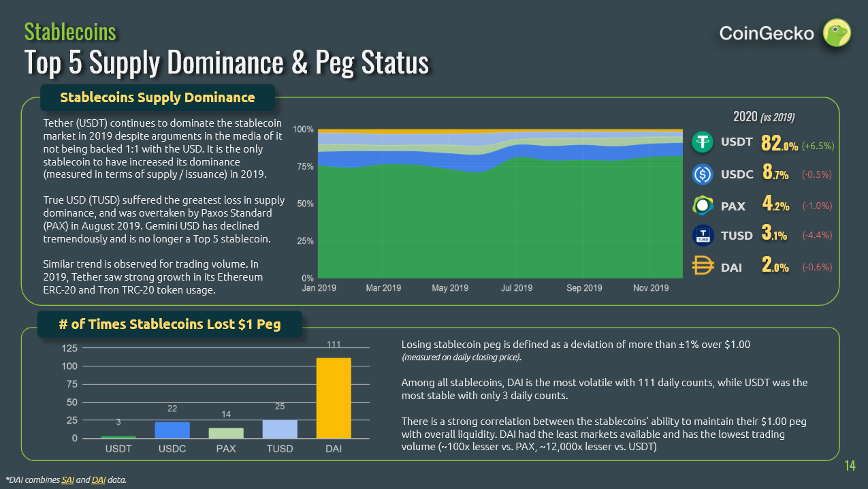Click the (-4.4%) change figure
This screenshot has width=868, height=489.
pyautogui.click(x=817, y=236)
